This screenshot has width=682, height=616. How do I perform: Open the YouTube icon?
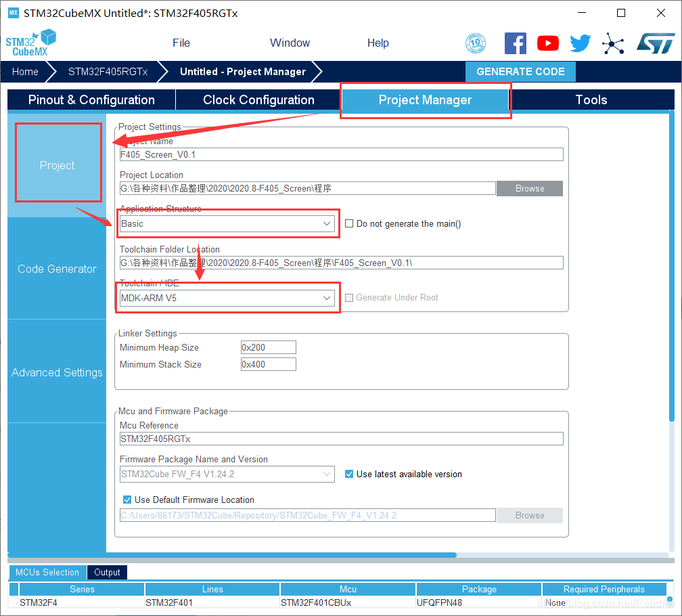tap(548, 43)
